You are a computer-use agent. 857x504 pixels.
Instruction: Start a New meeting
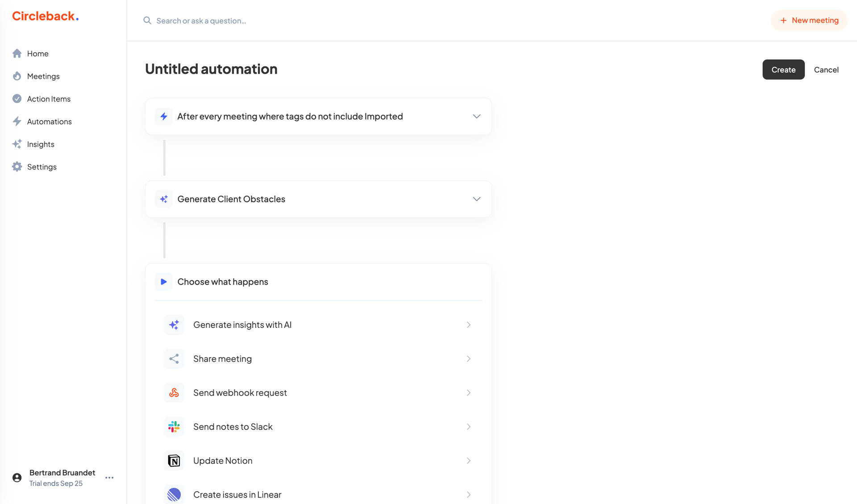point(809,20)
